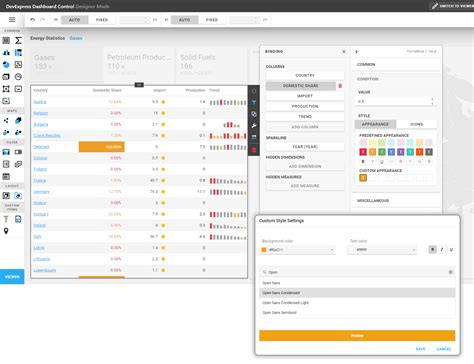This screenshot has width=474, height=364.
Task: Open the Text color dropdown
Action: [382, 249]
